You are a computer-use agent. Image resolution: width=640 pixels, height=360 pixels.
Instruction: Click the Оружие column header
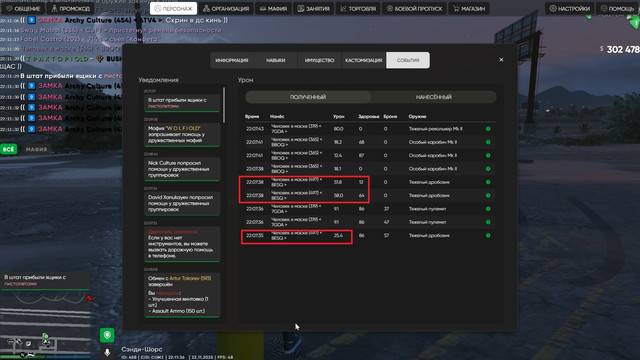coord(417,116)
